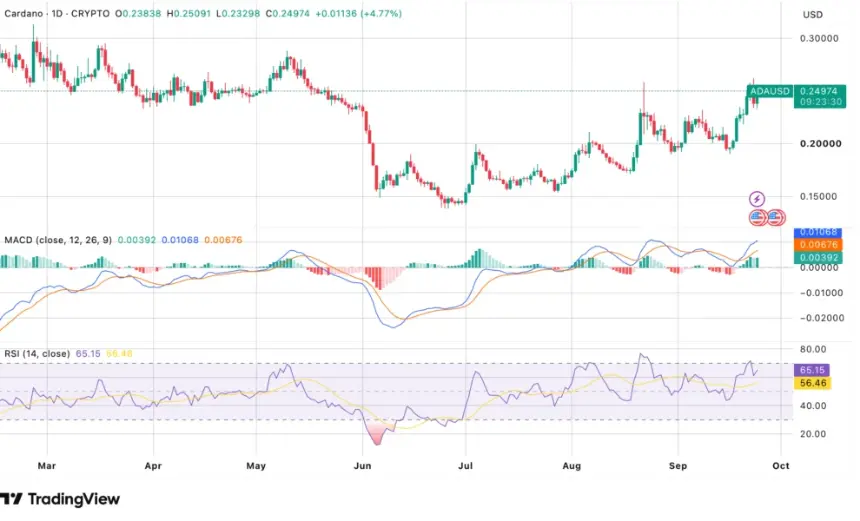Viewport: 860px width, 521px height.
Task: Click the +0.01136 (+4.77%) change value
Action: click(x=359, y=14)
